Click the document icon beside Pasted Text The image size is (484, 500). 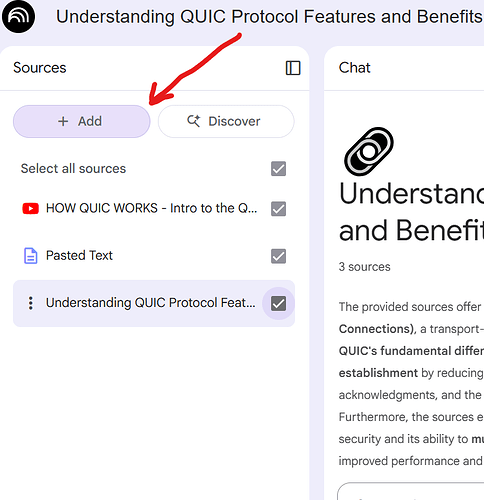31,256
